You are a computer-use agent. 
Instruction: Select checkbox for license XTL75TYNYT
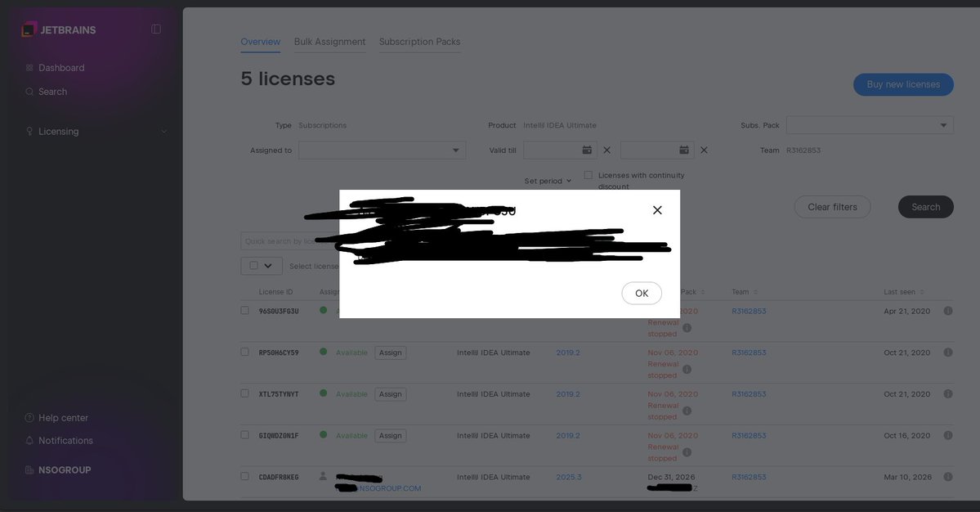tap(244, 393)
